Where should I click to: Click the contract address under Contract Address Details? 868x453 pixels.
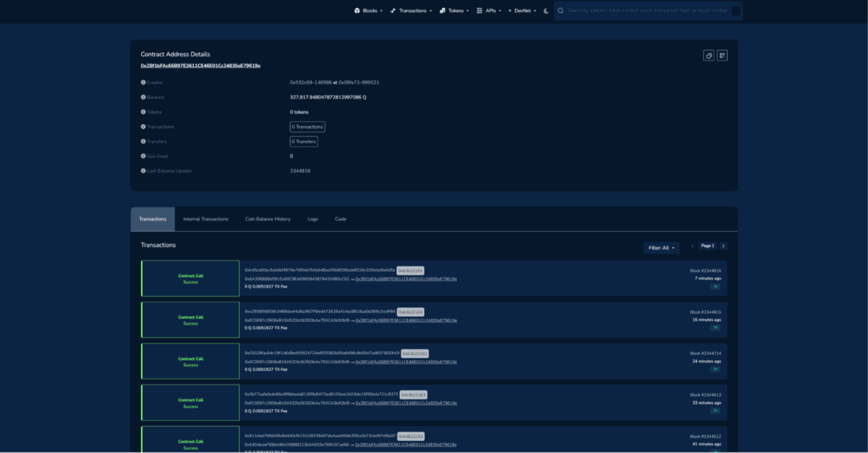coord(200,66)
